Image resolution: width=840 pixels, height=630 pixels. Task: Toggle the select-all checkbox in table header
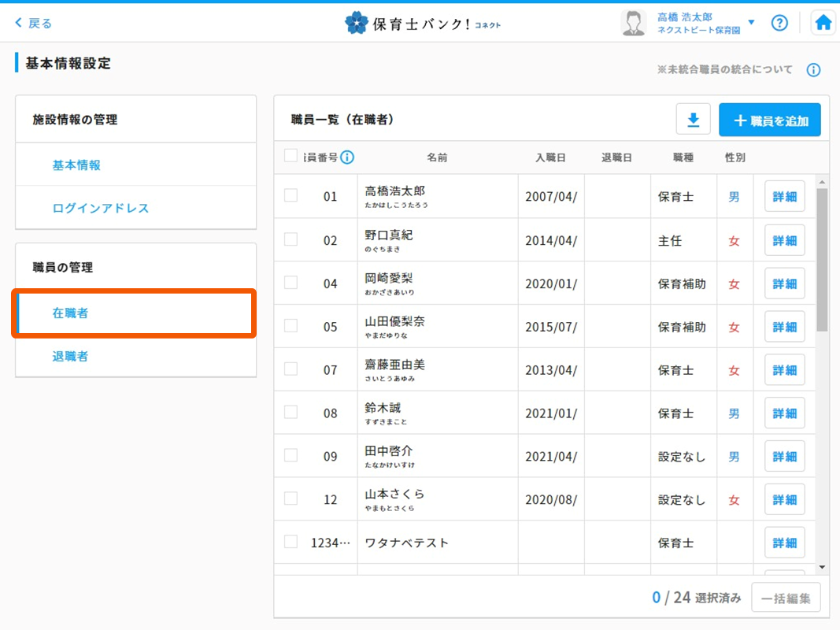tap(290, 156)
